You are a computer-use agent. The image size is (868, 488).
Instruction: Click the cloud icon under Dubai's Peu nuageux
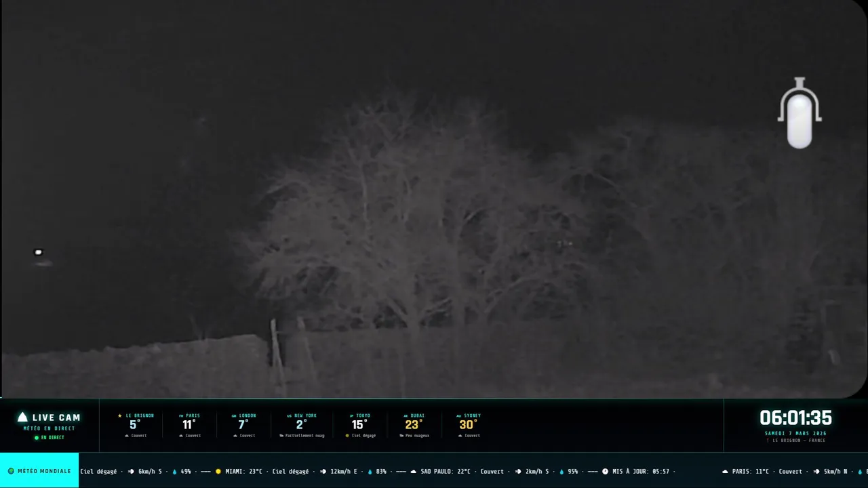[401, 436]
